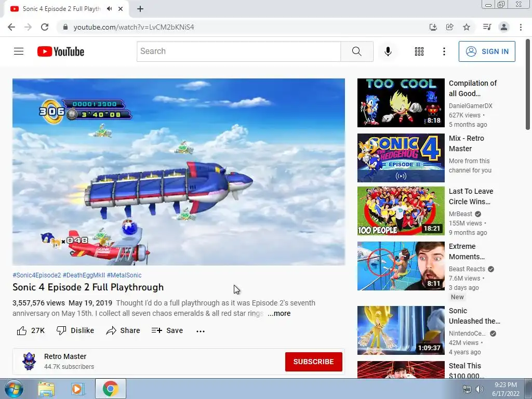Open 'Mix - Retro Master' title
532x399 pixels.
(466, 143)
